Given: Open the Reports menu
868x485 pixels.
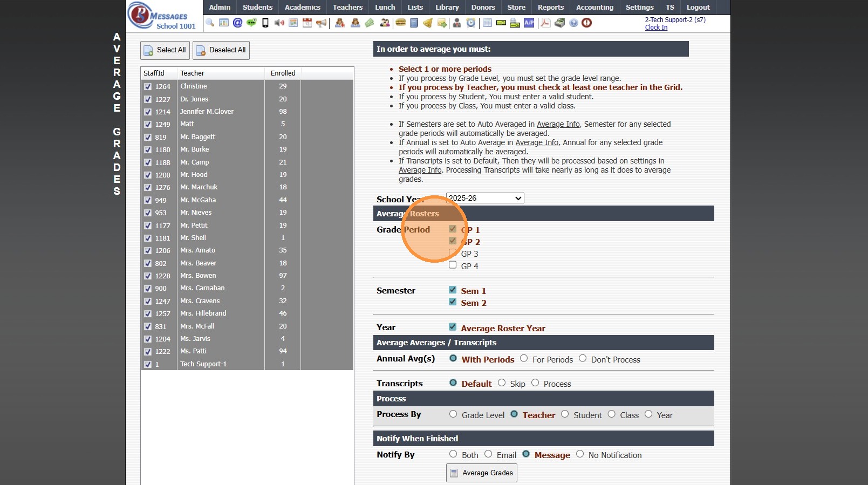Looking at the screenshot, I should pyautogui.click(x=551, y=7).
